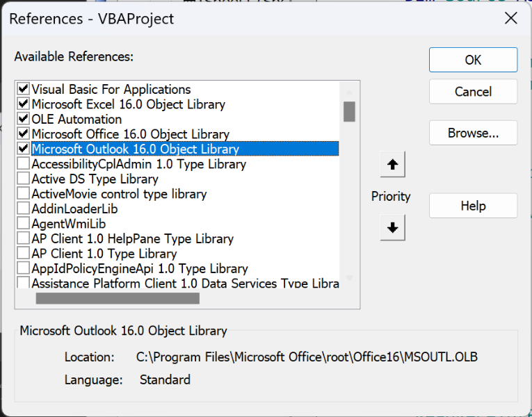Click the list's scroll down arrow
Image resolution: width=532 pixels, height=417 pixels.
(349, 278)
